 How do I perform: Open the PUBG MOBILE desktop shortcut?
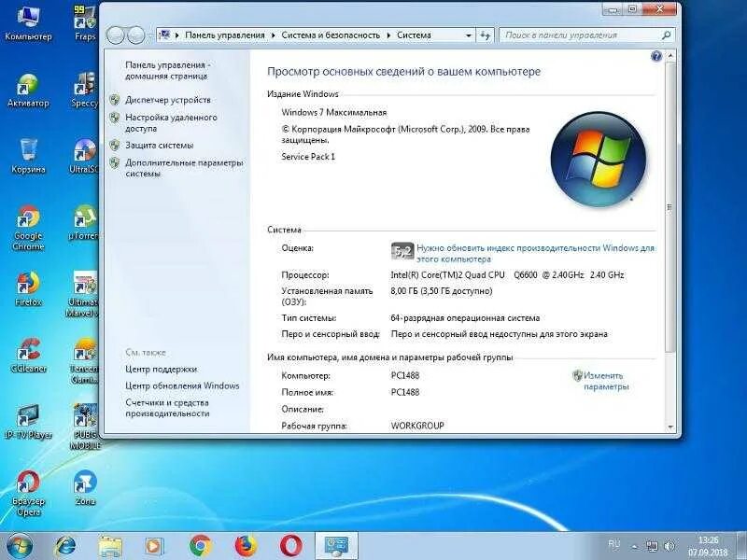click(x=85, y=427)
